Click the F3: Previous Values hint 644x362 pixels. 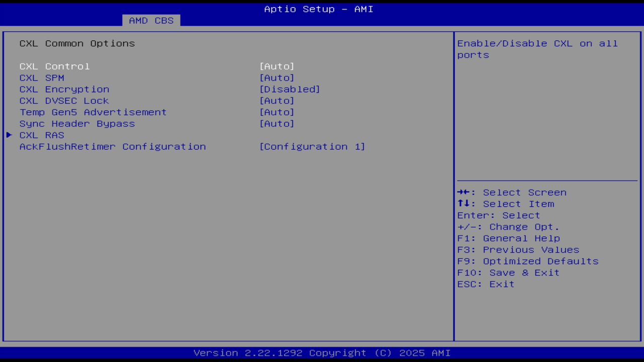pos(518,250)
